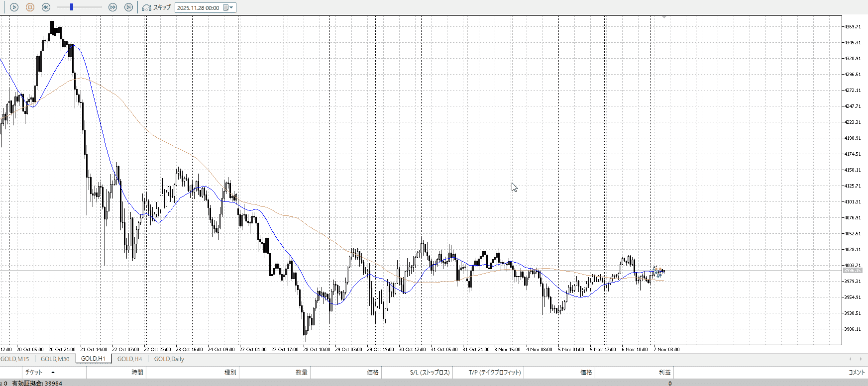Stop playback with the orange stop icon
The image size is (868, 386).
[30, 7]
